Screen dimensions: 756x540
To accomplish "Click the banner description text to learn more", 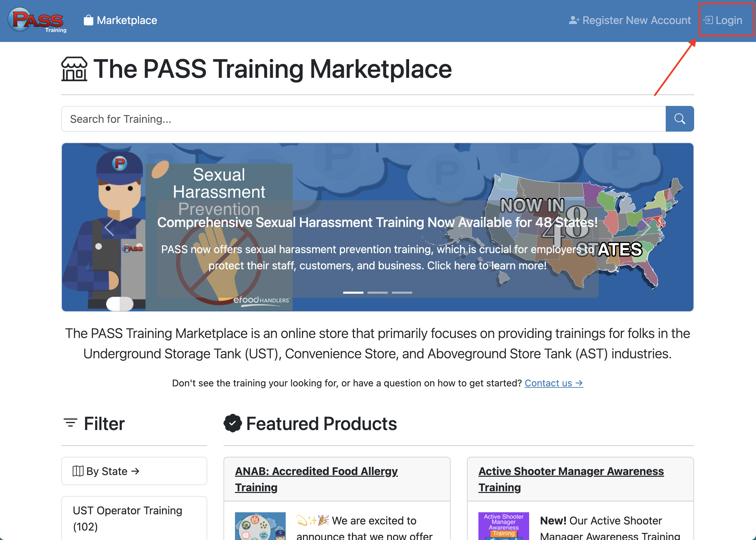I will click(377, 257).
